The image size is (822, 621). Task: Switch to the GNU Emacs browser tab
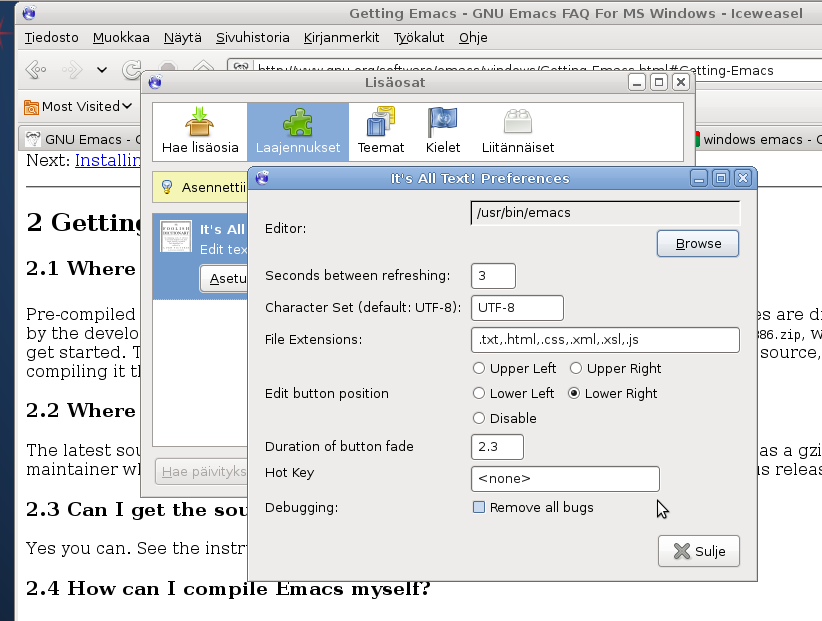click(x=80, y=139)
